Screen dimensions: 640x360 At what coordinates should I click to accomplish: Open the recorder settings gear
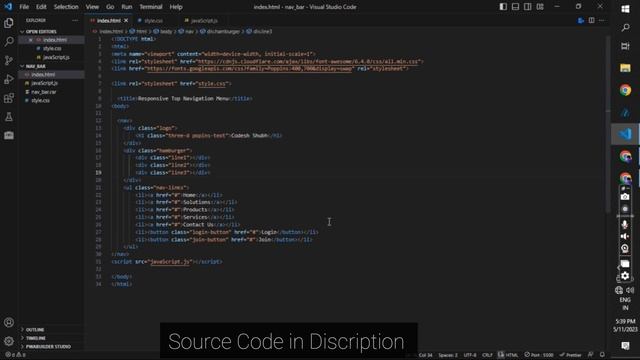(x=624, y=276)
